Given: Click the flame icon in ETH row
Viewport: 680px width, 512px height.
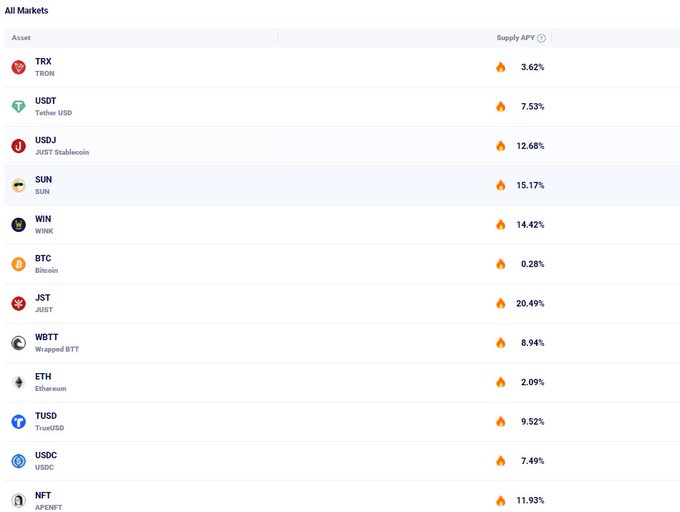Looking at the screenshot, I should tap(500, 382).
